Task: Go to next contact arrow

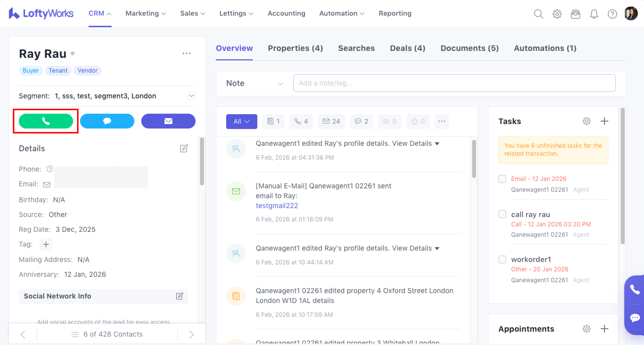Action: pos(191,334)
